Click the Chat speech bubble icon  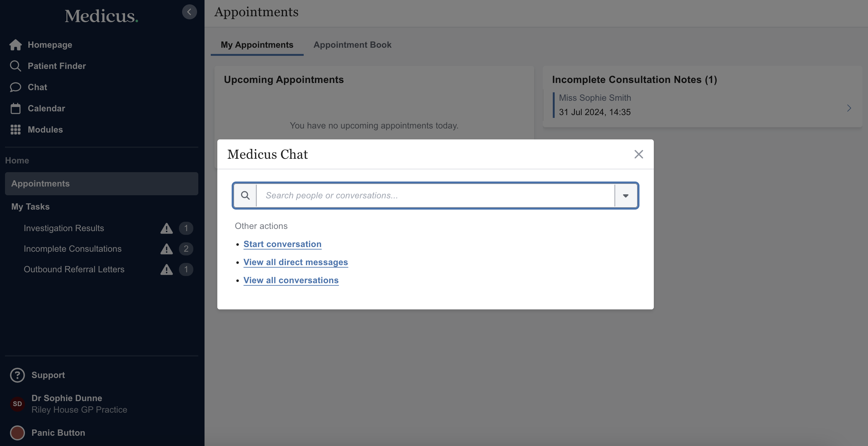click(16, 87)
